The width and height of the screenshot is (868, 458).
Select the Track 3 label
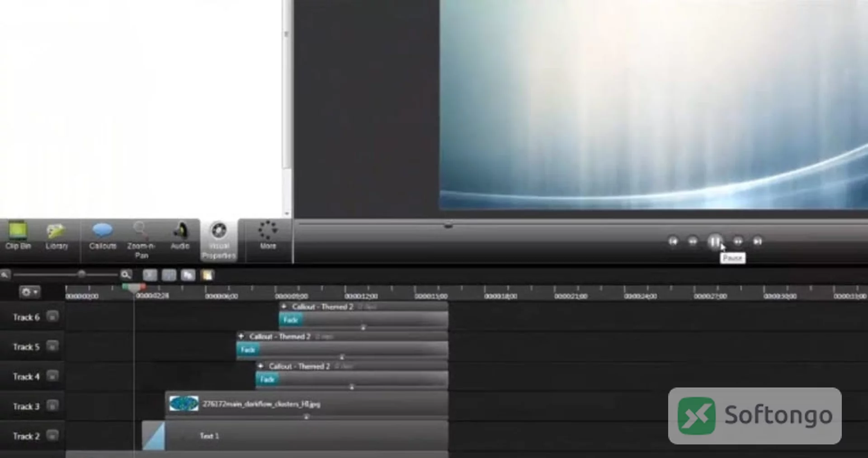26,406
